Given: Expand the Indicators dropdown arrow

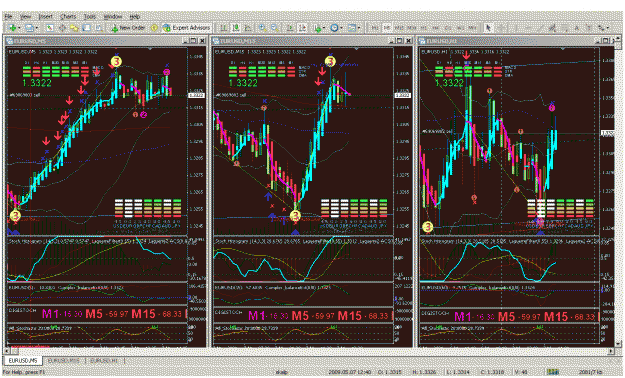Looking at the screenshot, I should [324, 28].
